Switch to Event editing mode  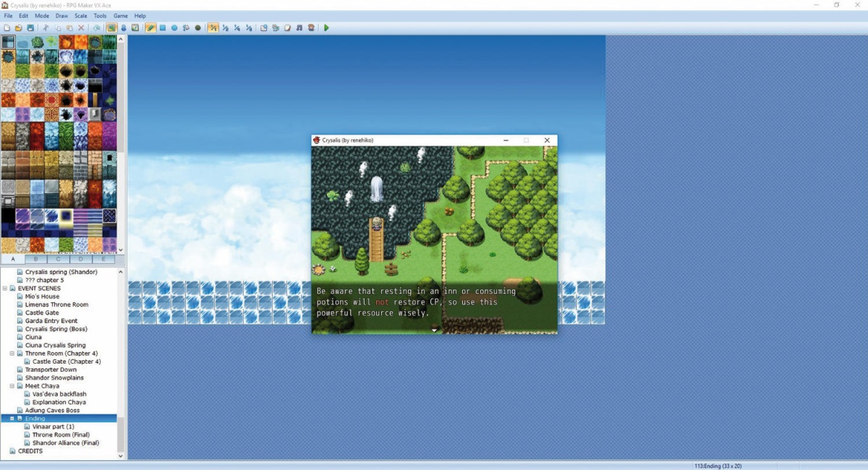pyautogui.click(x=124, y=27)
